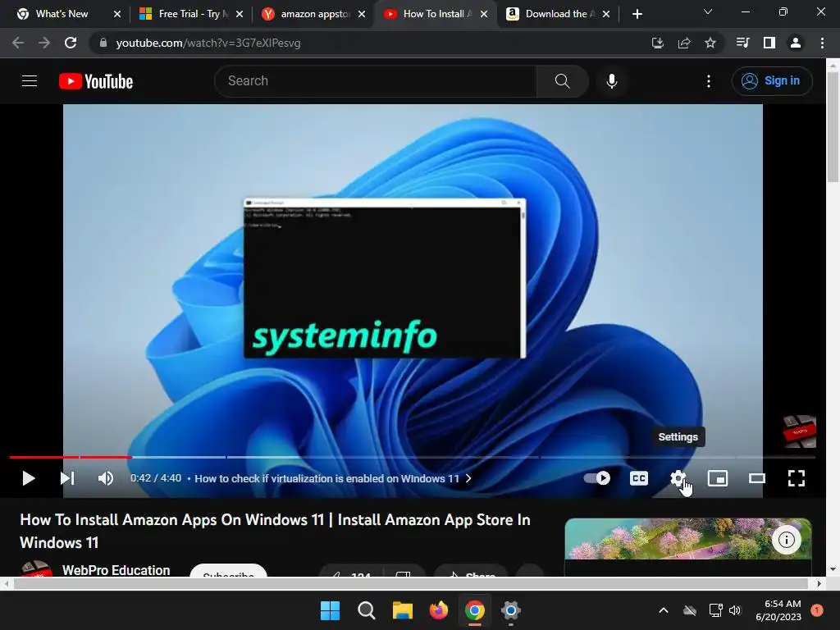Play the paused video
This screenshot has width=840, height=630.
[29, 478]
